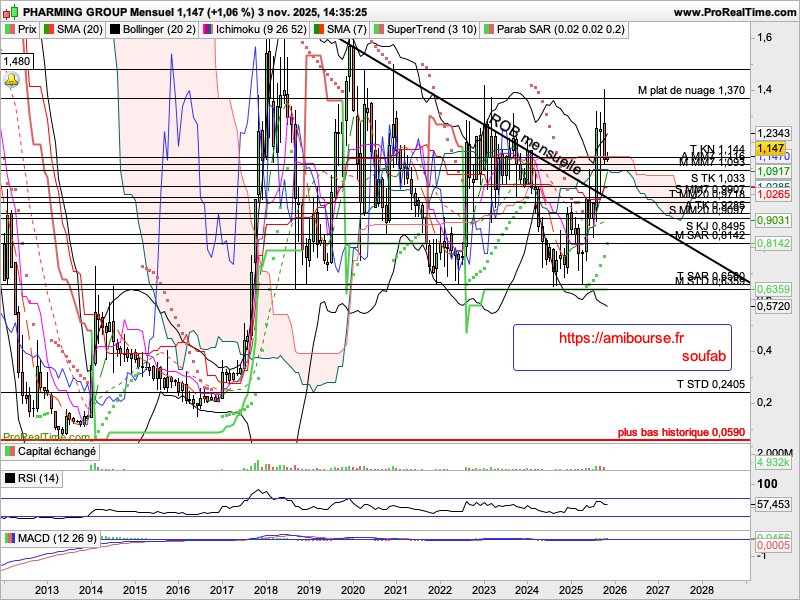Click the MACD panel color icon
Image resolution: width=800 pixels, height=600 pixels.
(x=11, y=539)
